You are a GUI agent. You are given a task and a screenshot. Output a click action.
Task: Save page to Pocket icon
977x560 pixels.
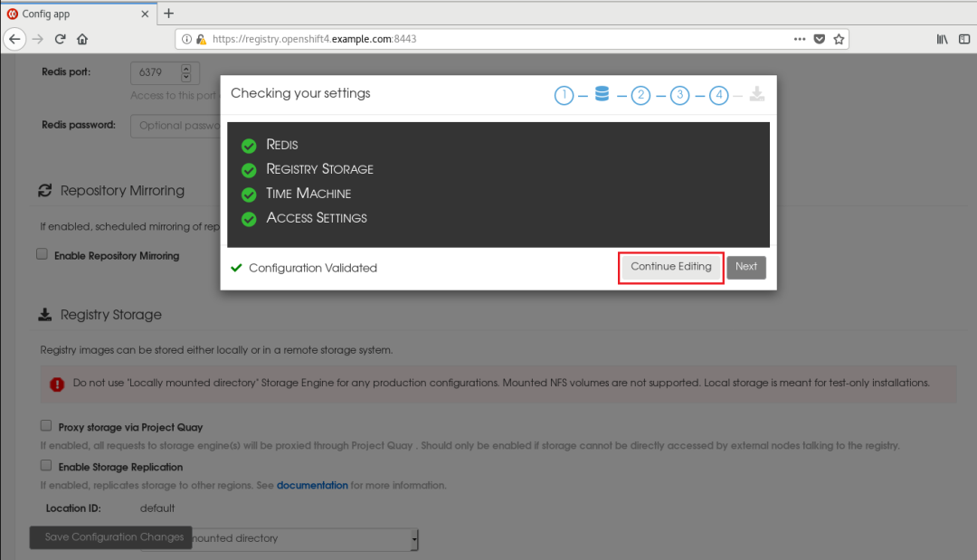point(820,39)
